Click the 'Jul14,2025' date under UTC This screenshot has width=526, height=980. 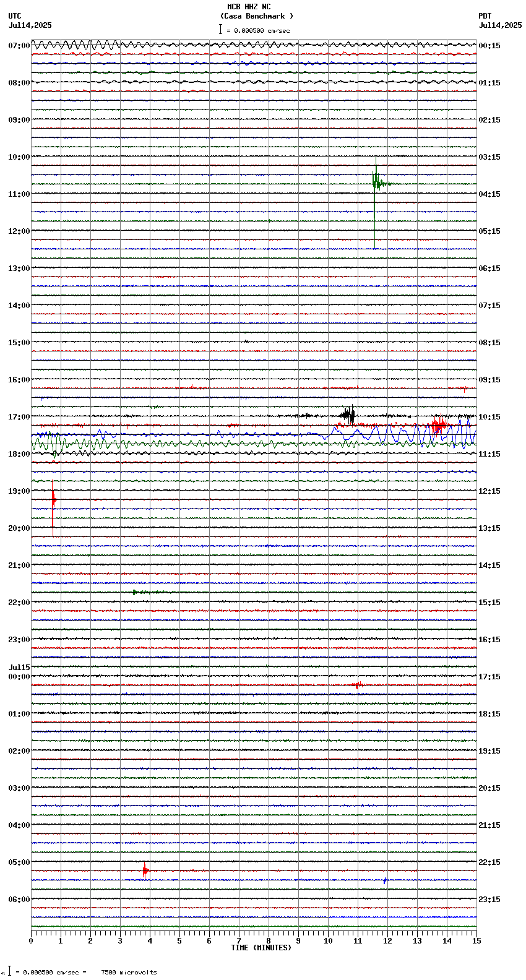pos(30,25)
